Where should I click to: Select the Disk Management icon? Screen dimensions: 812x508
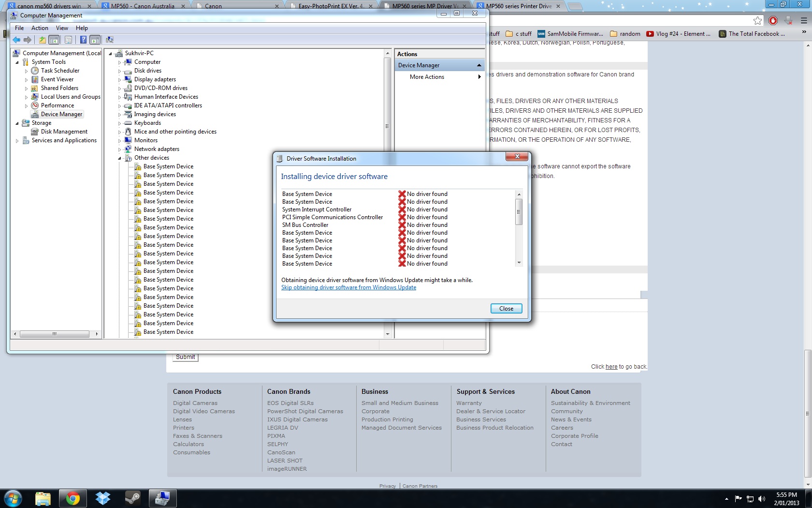[35, 132]
